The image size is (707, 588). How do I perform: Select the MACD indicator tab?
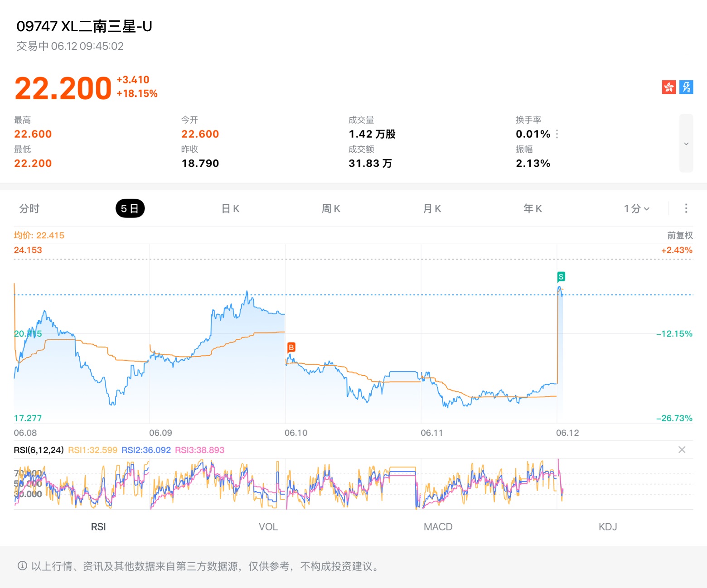(438, 527)
